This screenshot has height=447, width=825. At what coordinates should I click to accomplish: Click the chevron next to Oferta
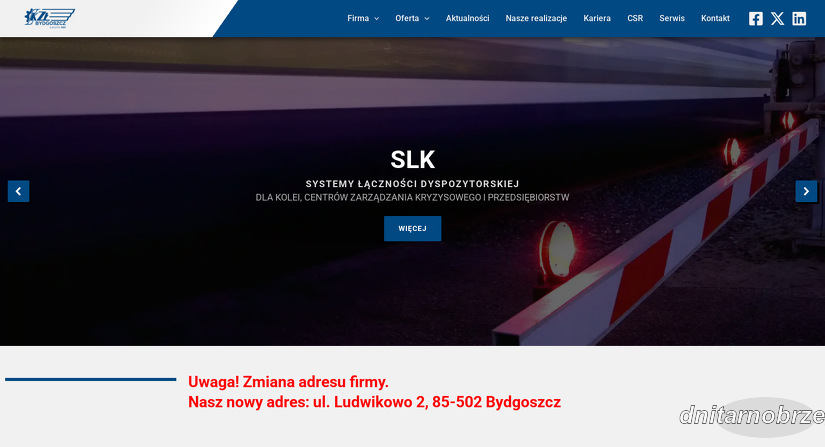pyautogui.click(x=427, y=19)
